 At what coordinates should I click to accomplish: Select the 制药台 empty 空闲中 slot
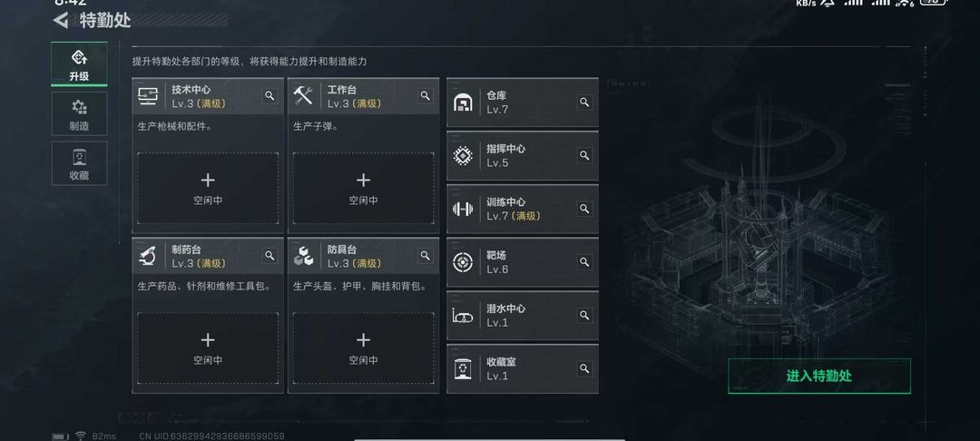pos(208,348)
